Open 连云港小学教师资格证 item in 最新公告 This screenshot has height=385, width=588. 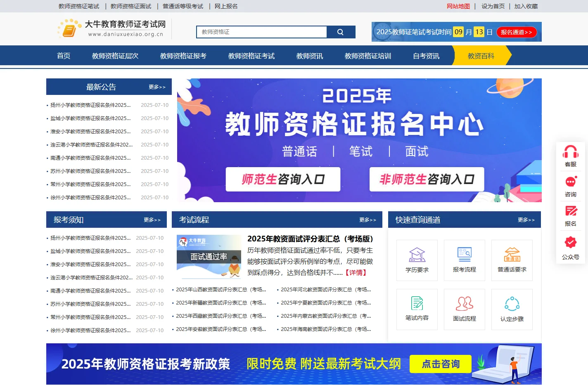pos(92,145)
